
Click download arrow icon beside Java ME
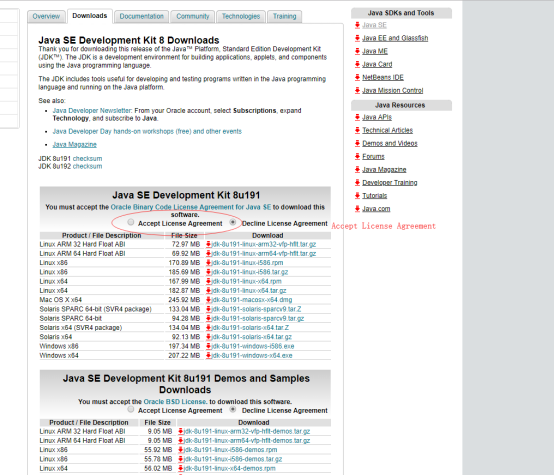[357, 51]
